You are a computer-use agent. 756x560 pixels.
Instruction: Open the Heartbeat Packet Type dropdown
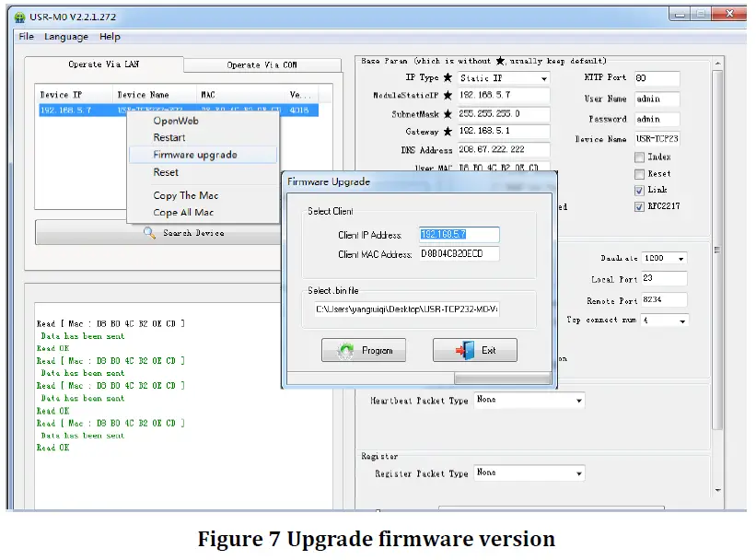529,401
